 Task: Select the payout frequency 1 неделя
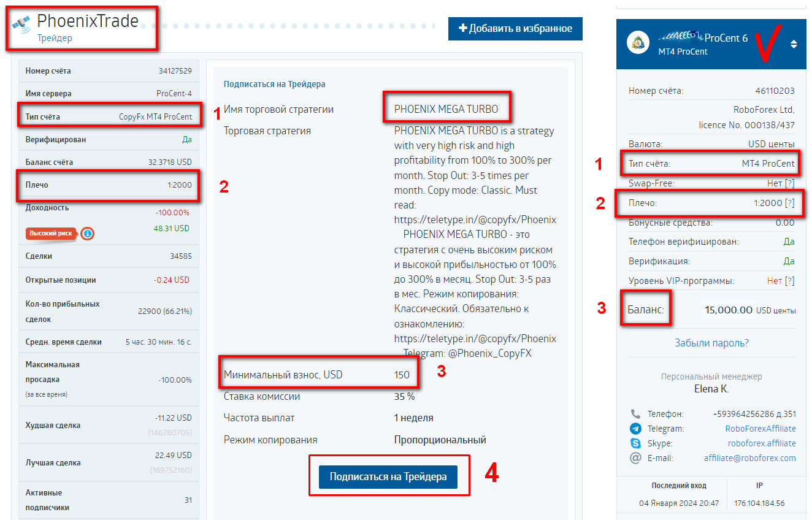(x=414, y=418)
